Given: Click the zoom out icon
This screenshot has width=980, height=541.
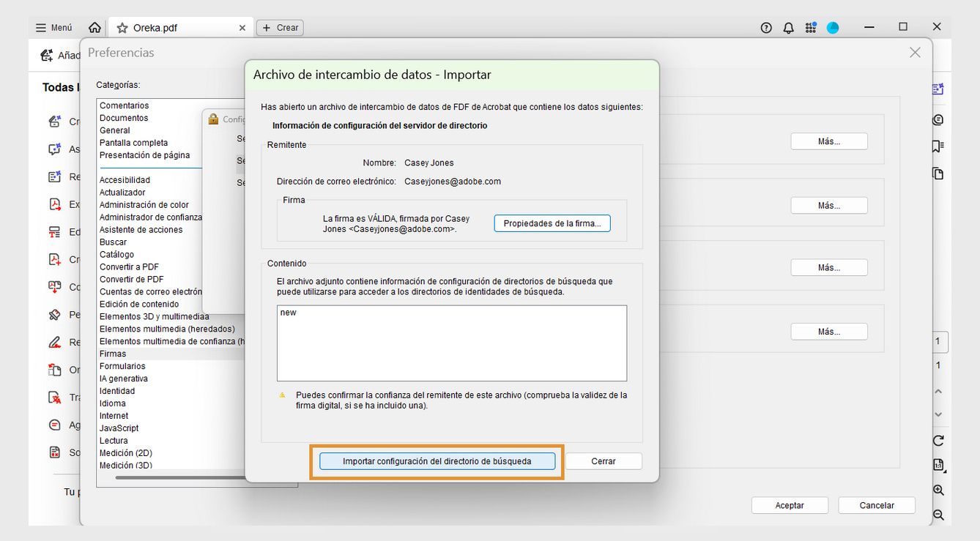Looking at the screenshot, I should click(x=938, y=515).
